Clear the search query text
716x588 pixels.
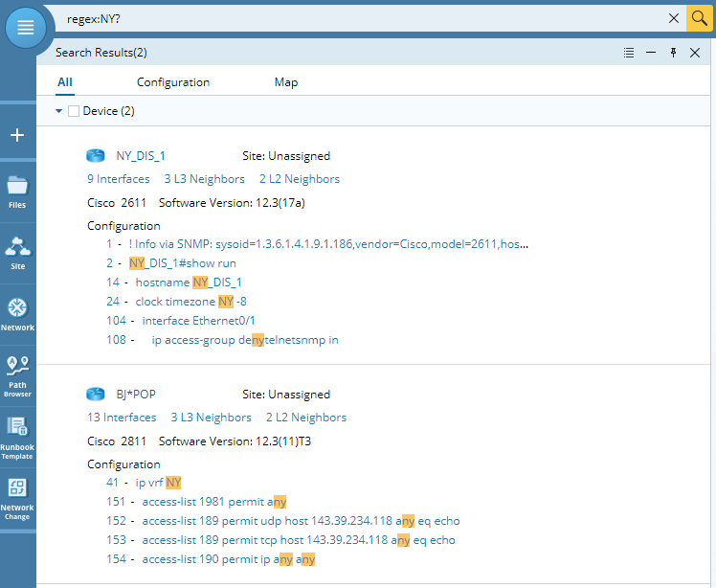674,18
